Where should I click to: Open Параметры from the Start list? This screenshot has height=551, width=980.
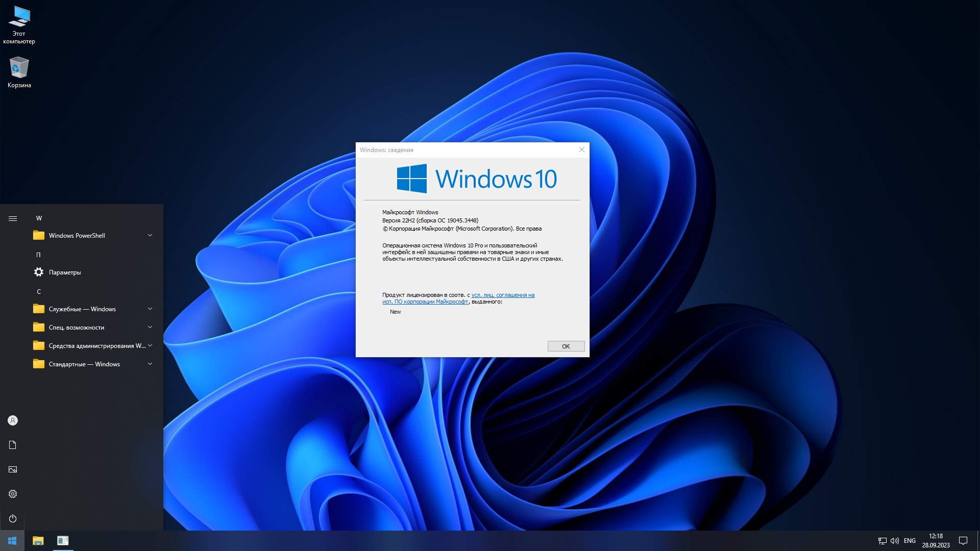click(x=64, y=272)
